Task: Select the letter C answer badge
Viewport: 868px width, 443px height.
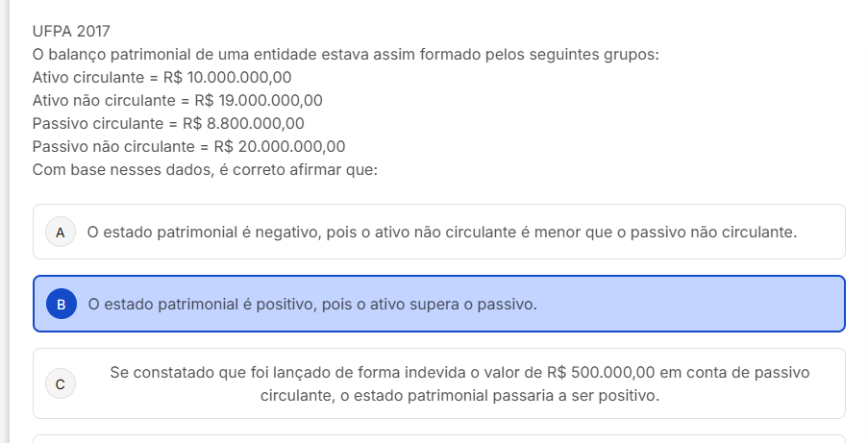Action: pos(61,383)
